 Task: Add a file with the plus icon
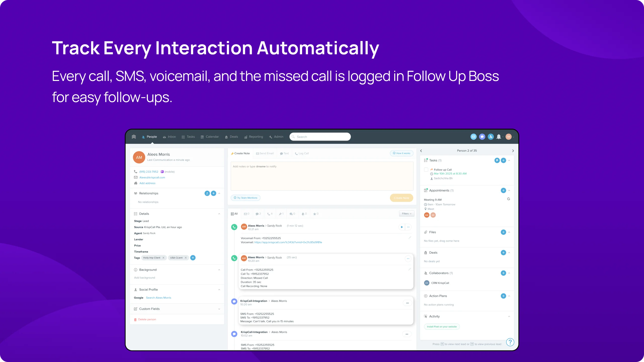[503, 232]
